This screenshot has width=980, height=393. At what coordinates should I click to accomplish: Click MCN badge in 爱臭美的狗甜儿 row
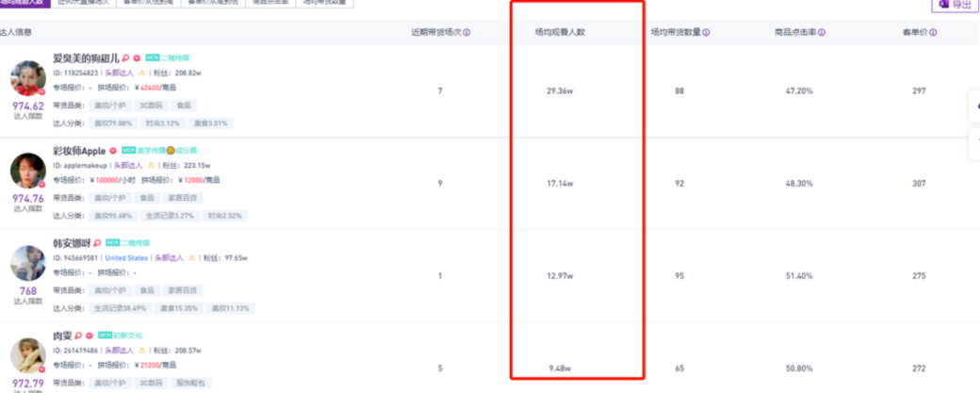click(153, 57)
